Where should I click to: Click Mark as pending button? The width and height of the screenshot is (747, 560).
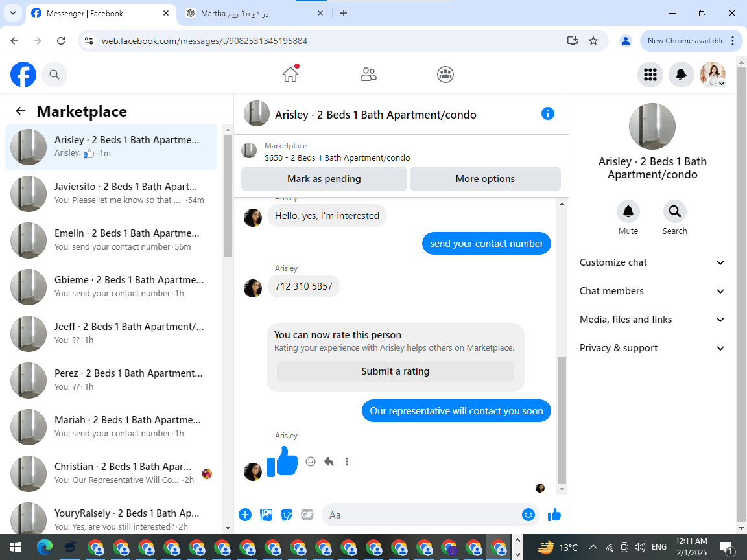(x=324, y=179)
